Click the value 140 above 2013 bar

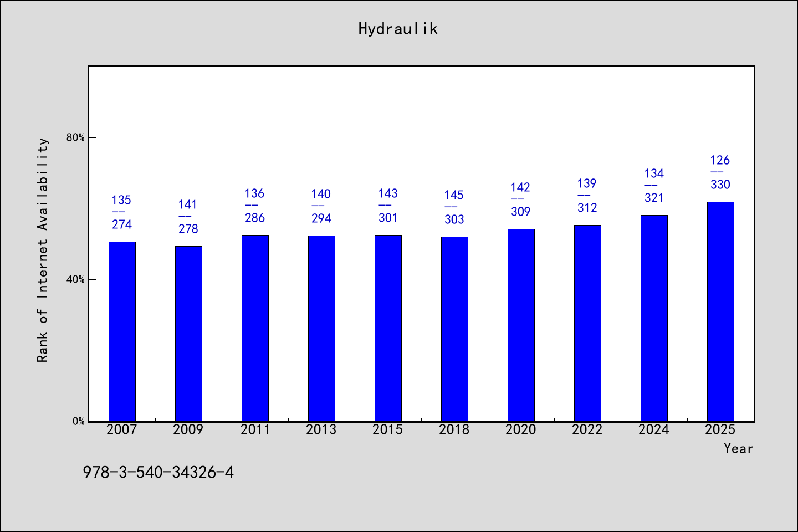point(321,194)
